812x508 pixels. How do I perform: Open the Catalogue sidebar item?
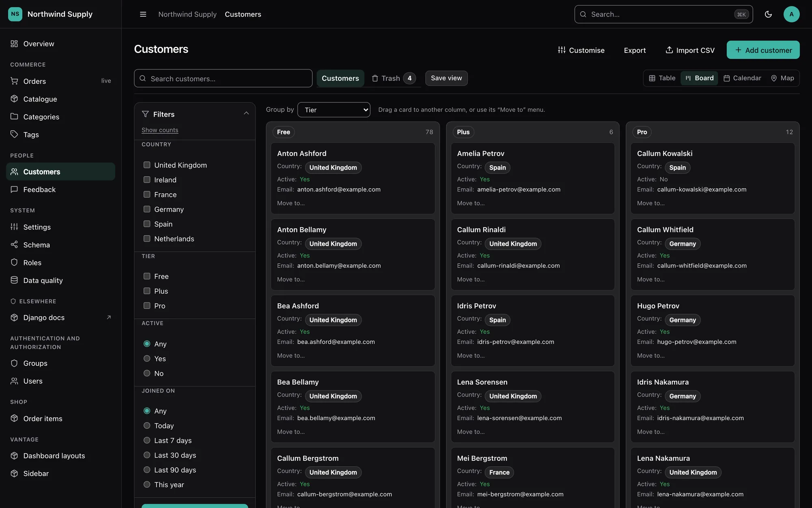[60, 99]
